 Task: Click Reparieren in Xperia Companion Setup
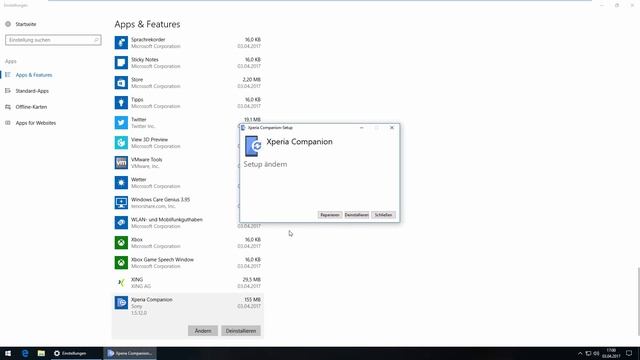(330, 215)
